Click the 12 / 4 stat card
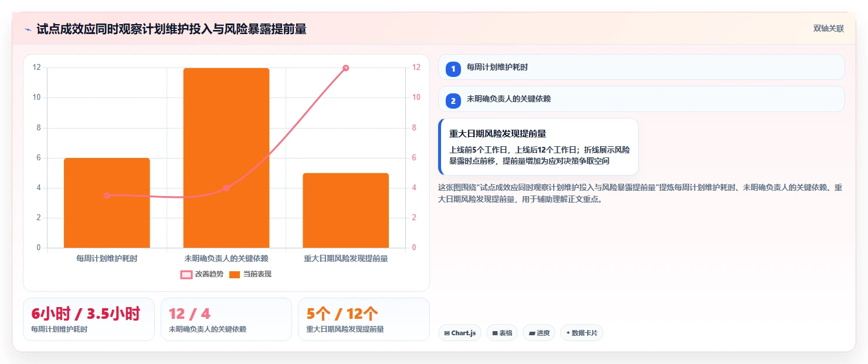Viewport: 868px width, 364px height. click(226, 319)
